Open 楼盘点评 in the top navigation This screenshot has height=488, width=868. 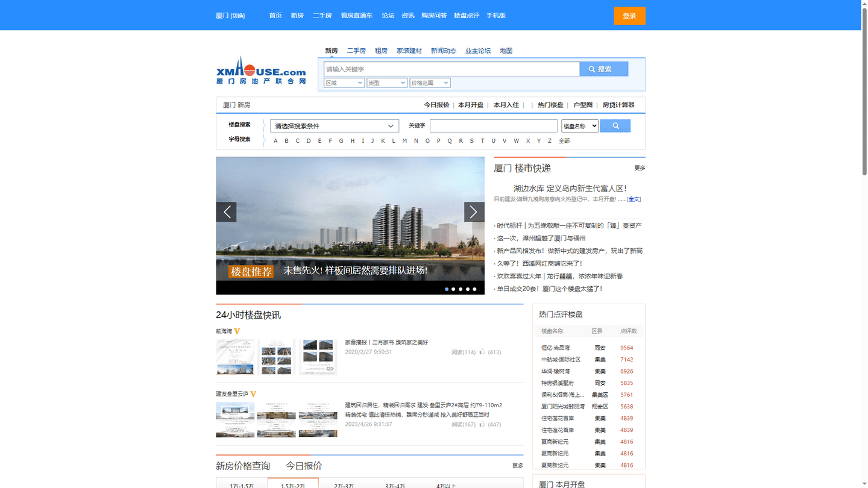(467, 16)
